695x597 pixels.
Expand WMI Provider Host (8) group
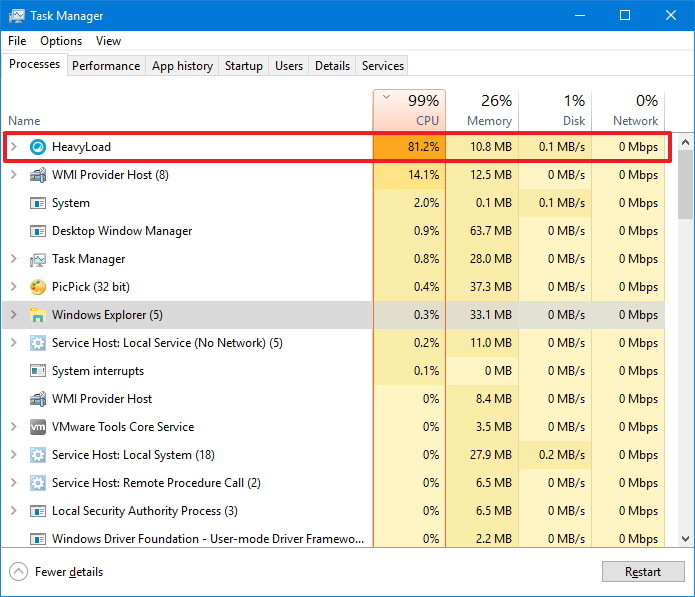(x=14, y=175)
